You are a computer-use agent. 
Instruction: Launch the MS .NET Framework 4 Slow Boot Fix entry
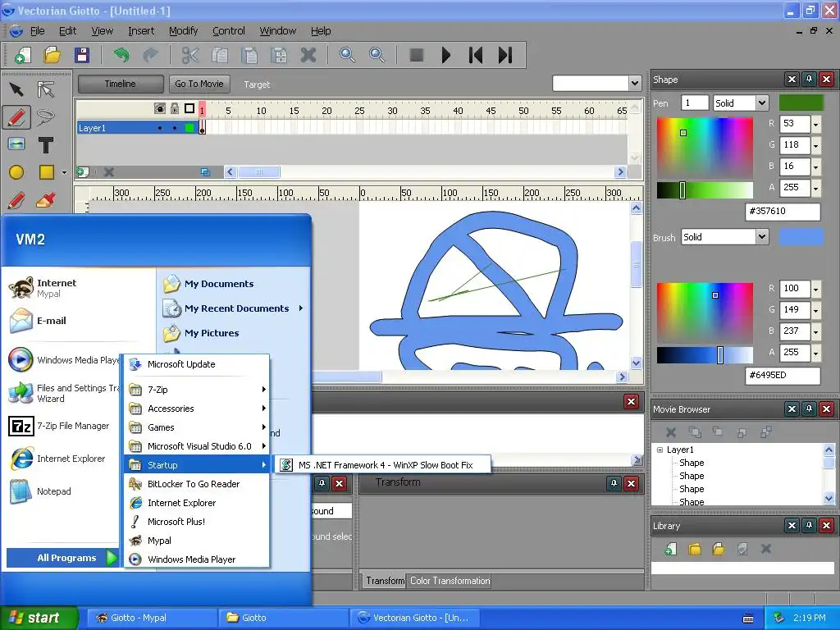tap(383, 465)
